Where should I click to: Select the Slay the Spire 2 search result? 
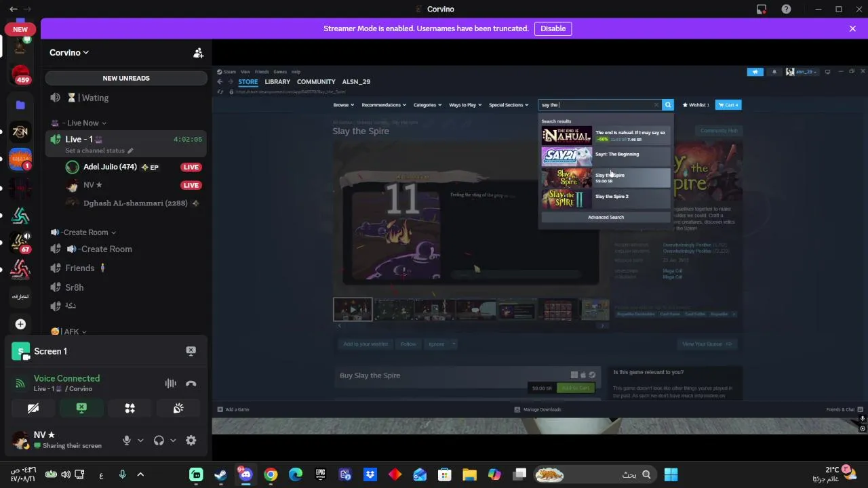[606, 199]
